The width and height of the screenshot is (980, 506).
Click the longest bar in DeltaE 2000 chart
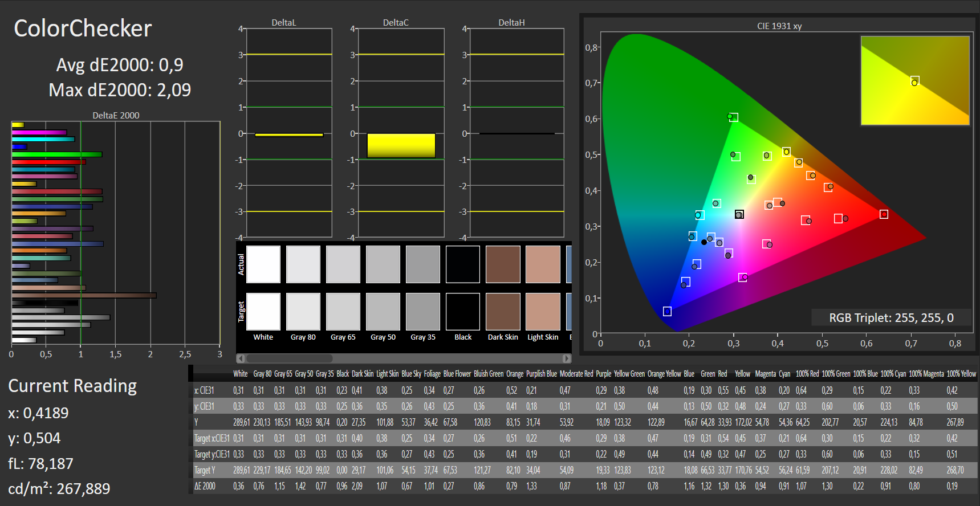[84, 295]
